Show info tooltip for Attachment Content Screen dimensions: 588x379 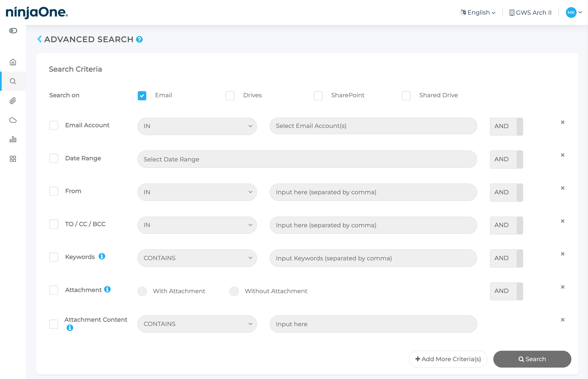(70, 328)
